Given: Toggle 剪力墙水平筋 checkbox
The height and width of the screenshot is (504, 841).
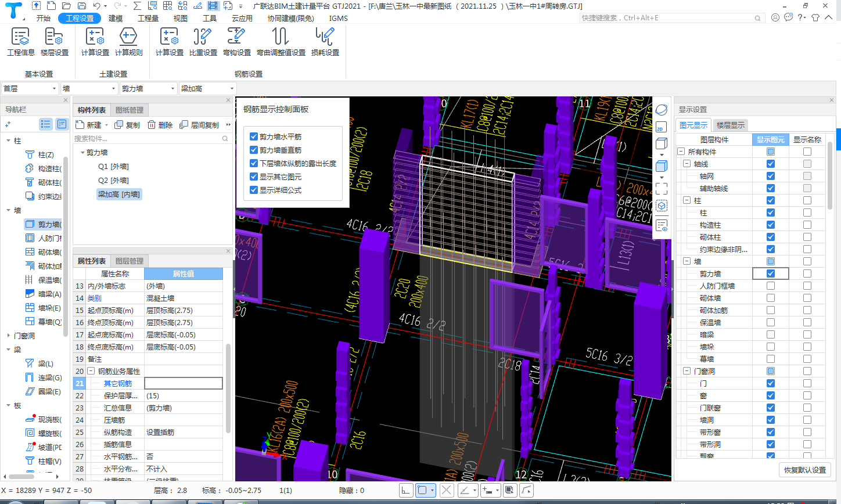Looking at the screenshot, I should coord(254,136).
